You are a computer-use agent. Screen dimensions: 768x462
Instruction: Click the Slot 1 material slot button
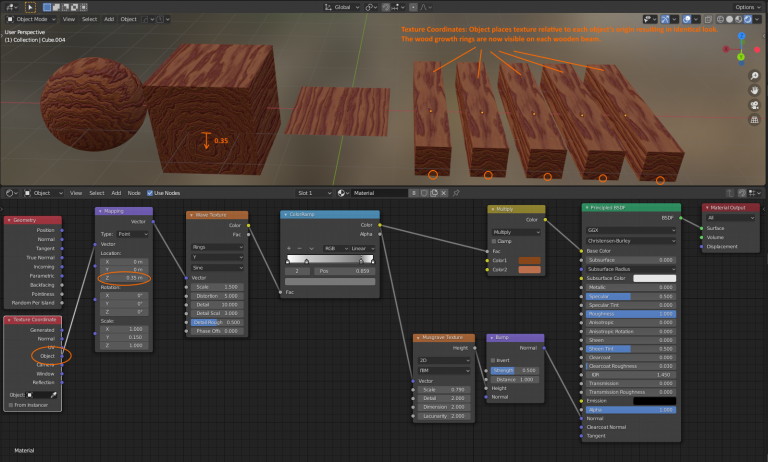[x=312, y=192]
